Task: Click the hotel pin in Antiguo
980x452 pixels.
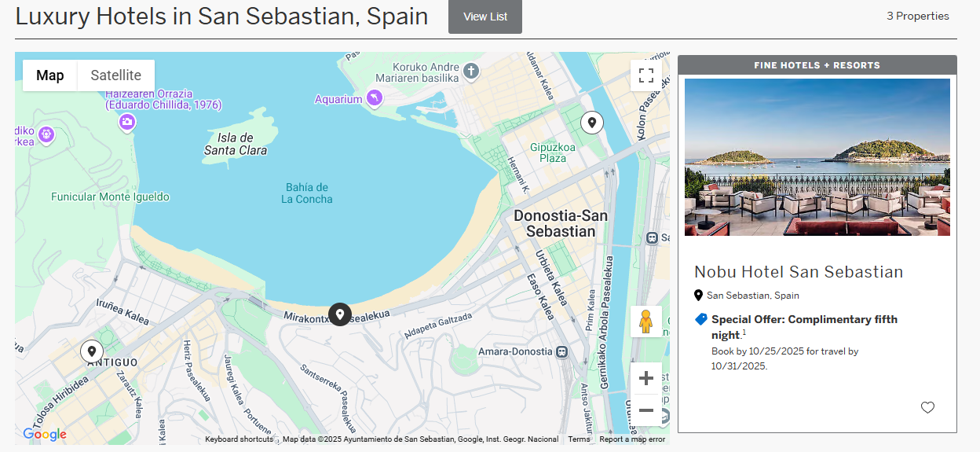Action: (92, 351)
